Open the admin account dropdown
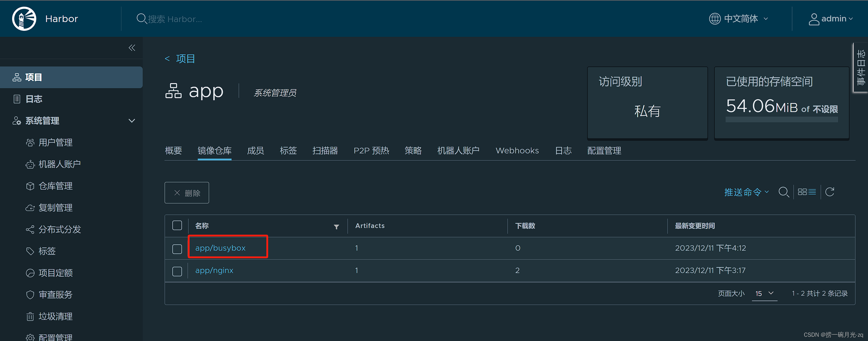868x341 pixels. point(831,19)
